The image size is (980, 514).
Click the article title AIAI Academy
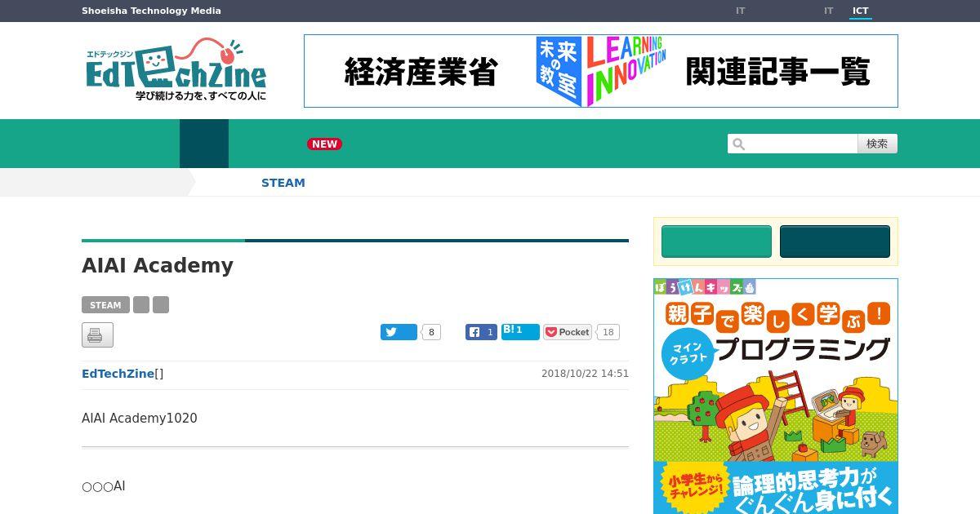pos(158,266)
